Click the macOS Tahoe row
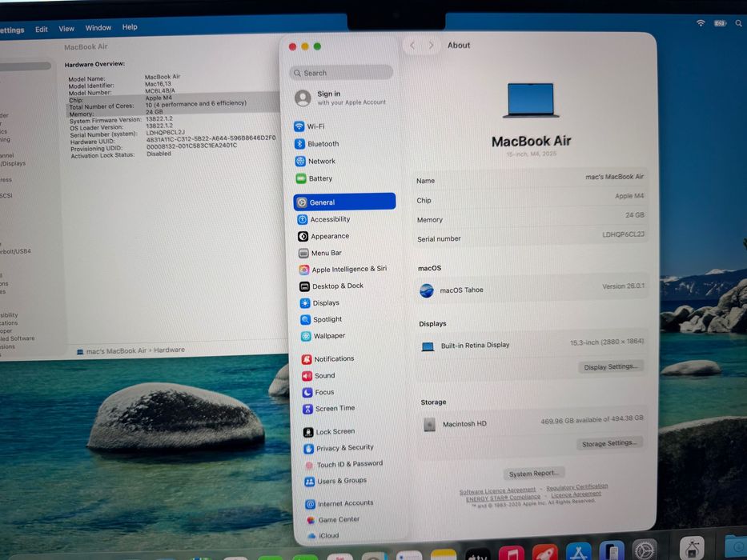The image size is (747, 560). click(532, 288)
